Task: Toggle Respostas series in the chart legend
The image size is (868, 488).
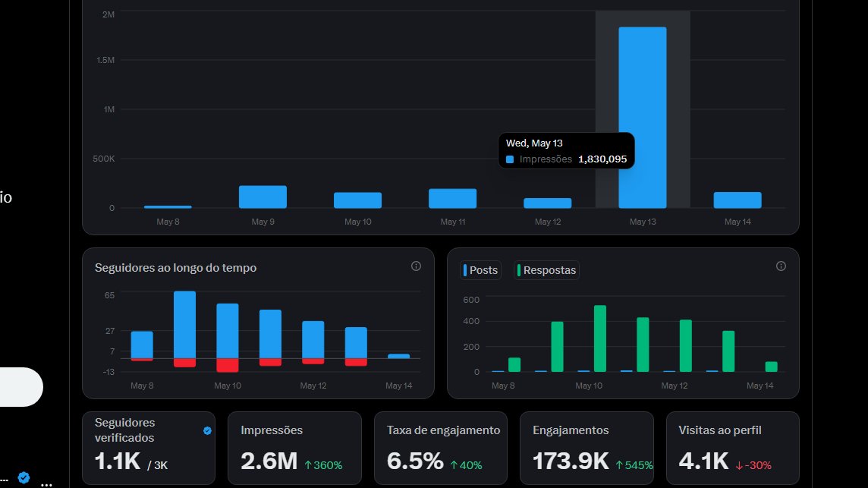Action: coord(546,270)
